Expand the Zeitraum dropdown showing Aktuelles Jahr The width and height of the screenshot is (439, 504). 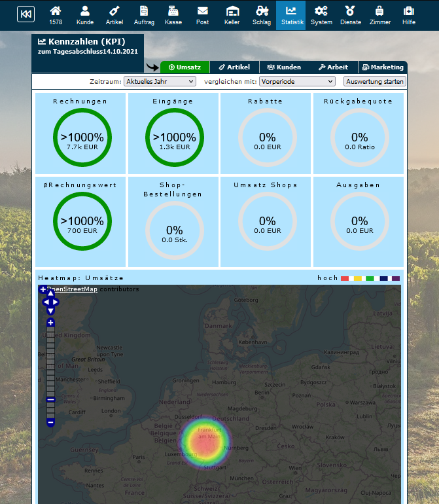[160, 81]
